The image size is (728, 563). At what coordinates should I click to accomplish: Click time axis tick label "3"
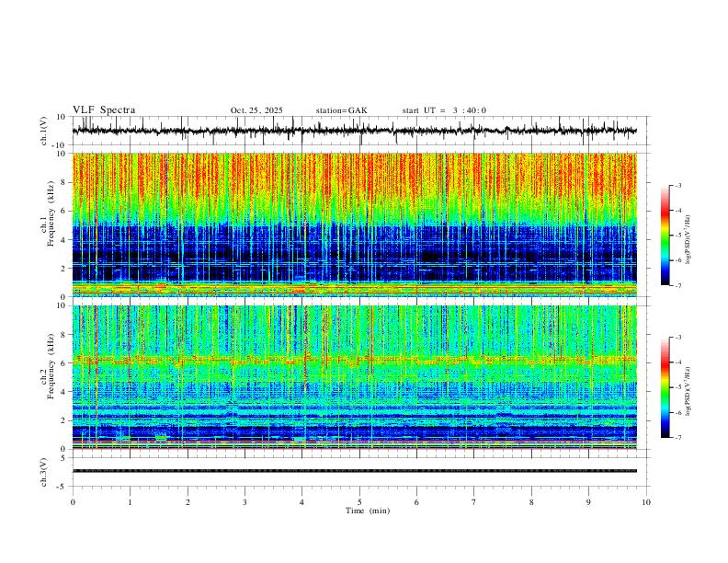(245, 502)
